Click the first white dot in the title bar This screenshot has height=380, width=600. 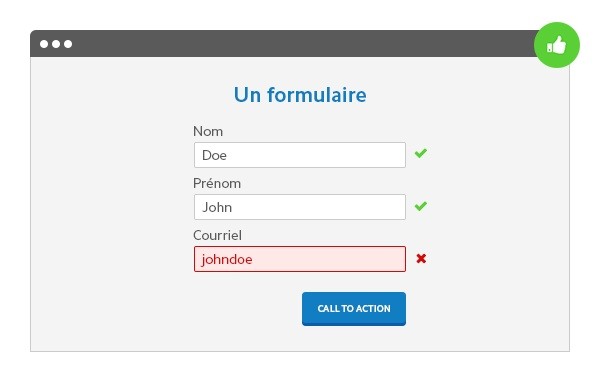[x=44, y=44]
